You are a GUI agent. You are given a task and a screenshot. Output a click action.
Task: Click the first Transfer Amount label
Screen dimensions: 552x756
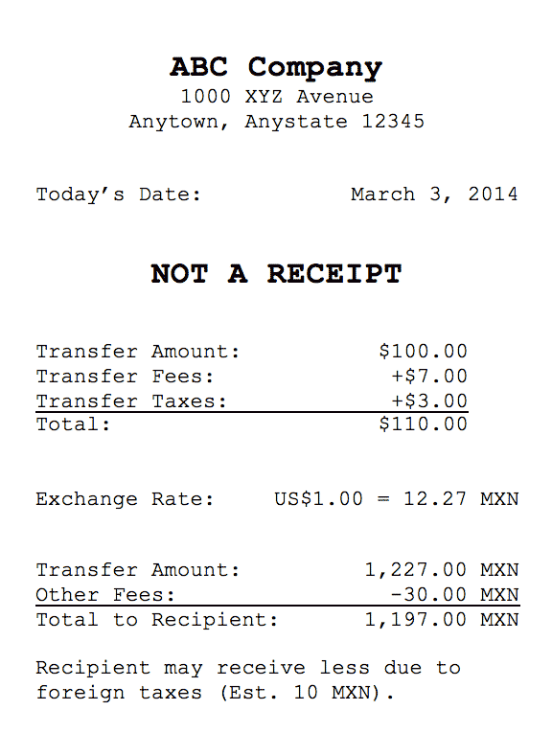138,352
